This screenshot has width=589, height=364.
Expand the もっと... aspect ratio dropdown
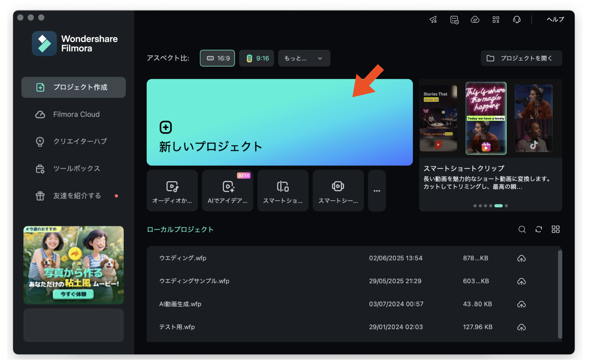tap(304, 58)
